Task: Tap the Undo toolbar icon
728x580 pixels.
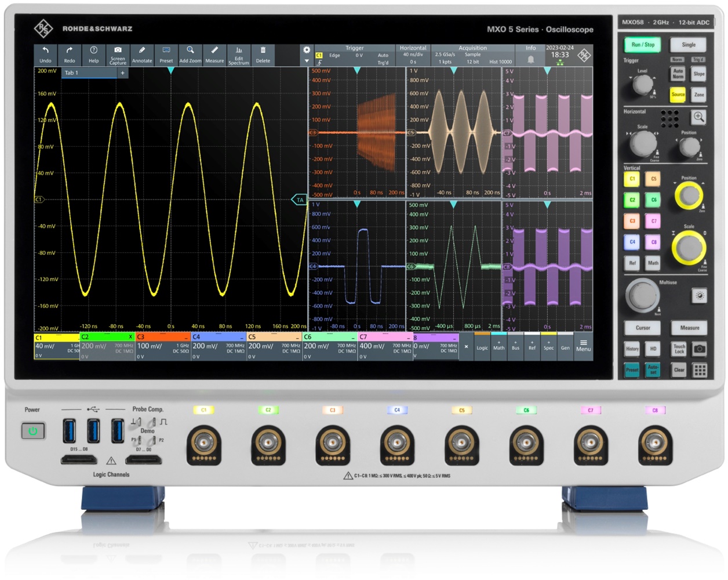Action: click(x=46, y=55)
